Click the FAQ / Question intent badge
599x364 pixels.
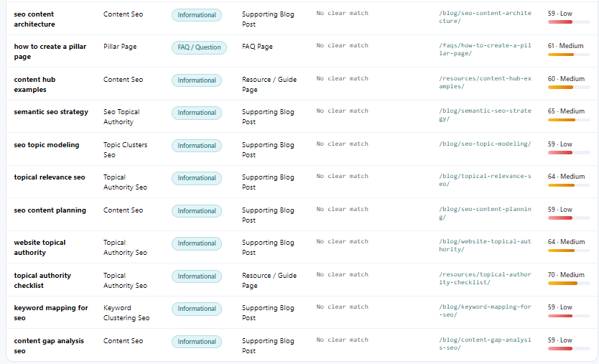pyautogui.click(x=199, y=47)
